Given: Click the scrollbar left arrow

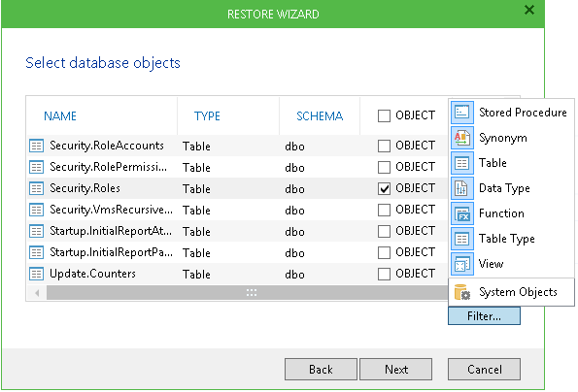Looking at the screenshot, I should coord(37,293).
